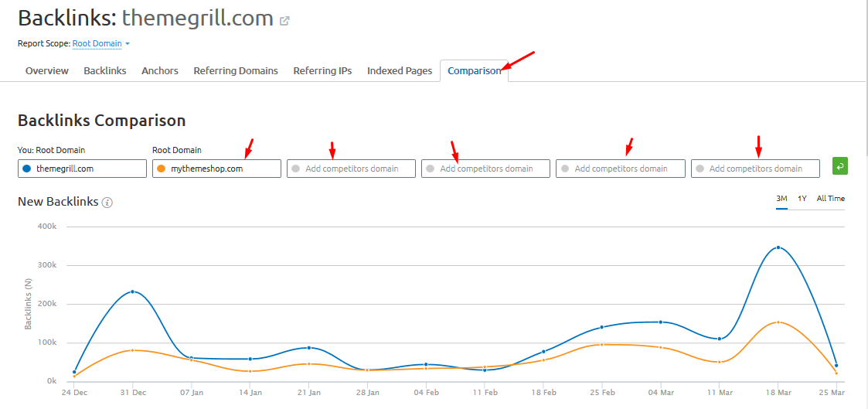The width and height of the screenshot is (868, 409).
Task: Click blue dot beside themegrill.com
Action: 26,169
